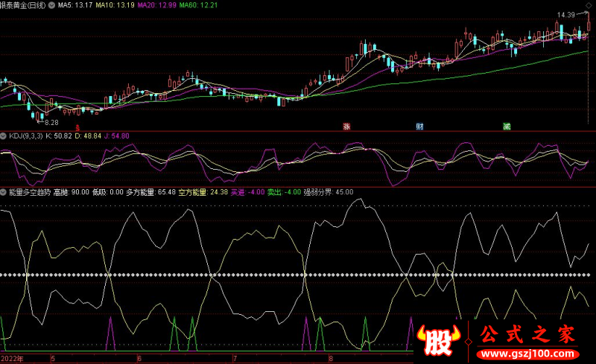Expand the 银泰黄金 daily chart dropdown arrow
Viewport: 596px width, 364px height.
pos(53,5)
